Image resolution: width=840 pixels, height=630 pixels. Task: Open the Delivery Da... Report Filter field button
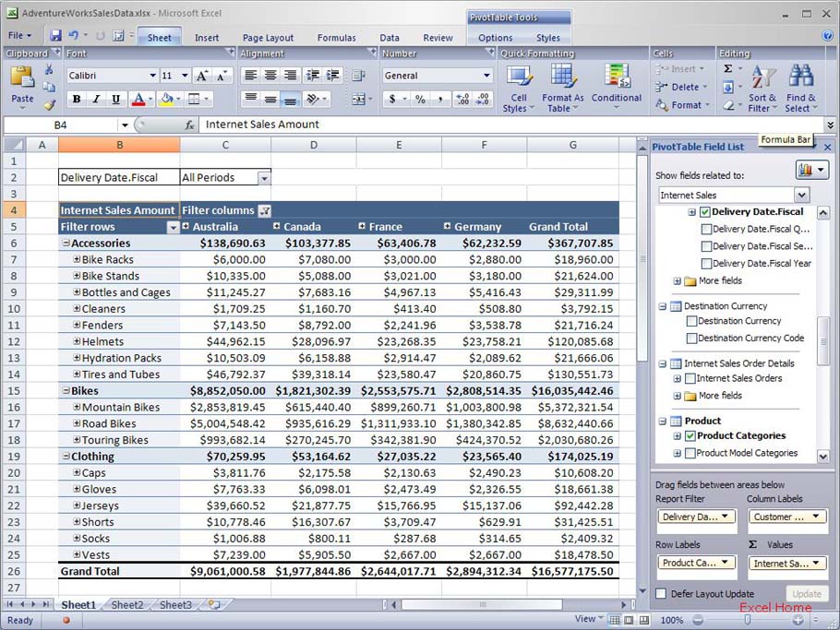695,517
